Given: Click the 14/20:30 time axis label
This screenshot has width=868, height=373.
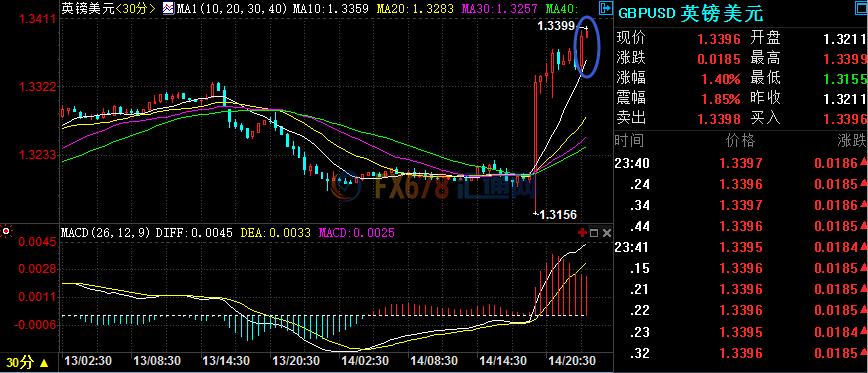Looking at the screenshot, I should coord(571,360).
